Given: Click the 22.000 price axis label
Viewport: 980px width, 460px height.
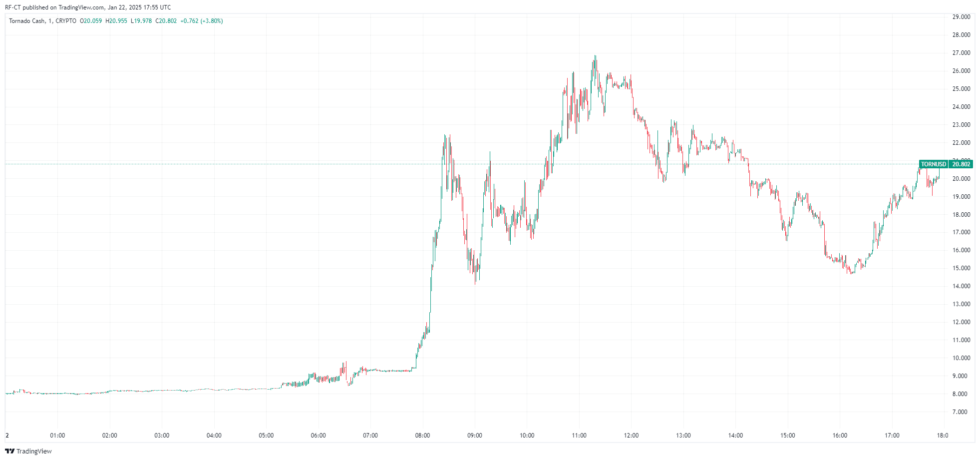Looking at the screenshot, I should [961, 143].
